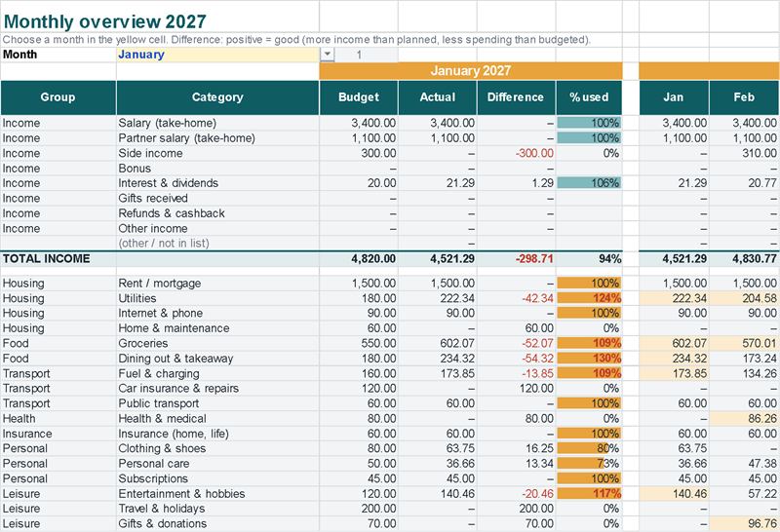Click the Salary (take-home) category cell
This screenshot has width=780, height=532.
217,123
